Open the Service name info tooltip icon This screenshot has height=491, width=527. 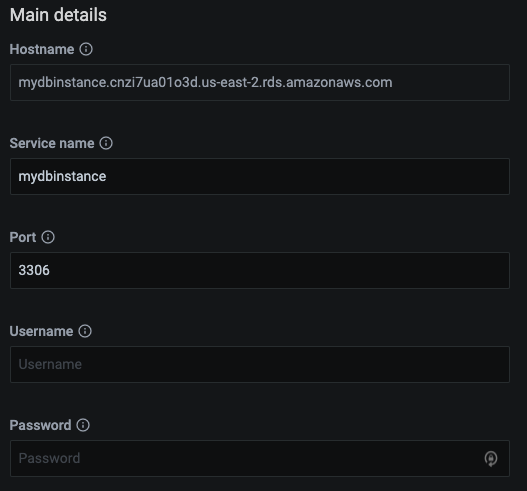(106, 143)
